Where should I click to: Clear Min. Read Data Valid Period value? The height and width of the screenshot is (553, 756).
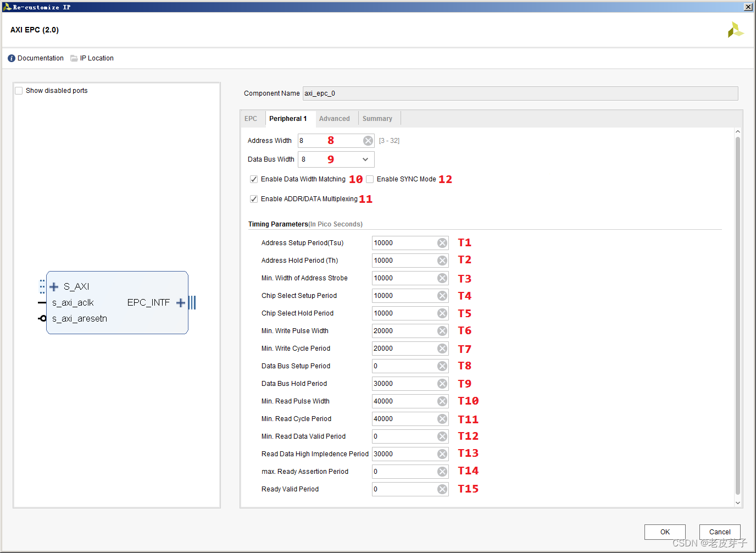point(442,436)
